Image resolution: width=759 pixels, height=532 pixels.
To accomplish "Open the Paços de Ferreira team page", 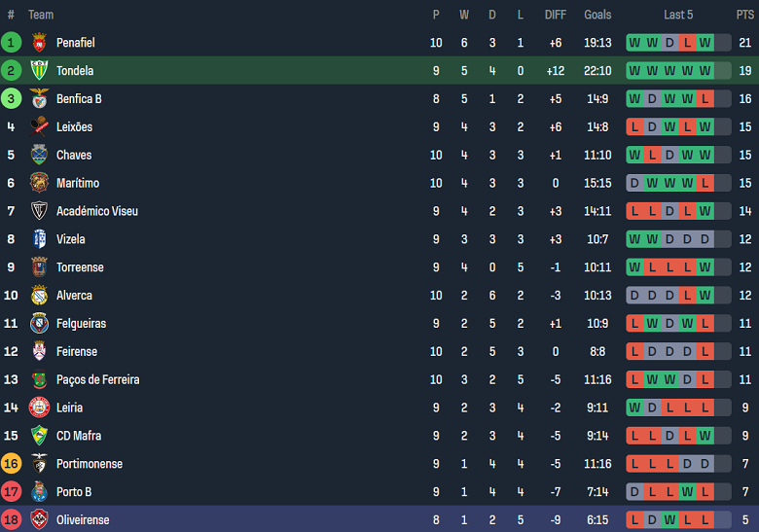I will [97, 379].
